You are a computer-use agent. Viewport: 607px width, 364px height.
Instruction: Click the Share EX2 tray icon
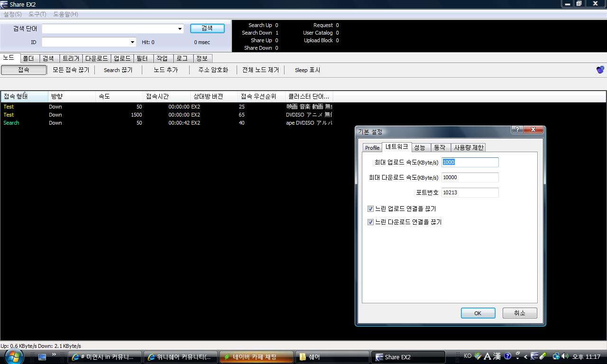[x=534, y=356]
